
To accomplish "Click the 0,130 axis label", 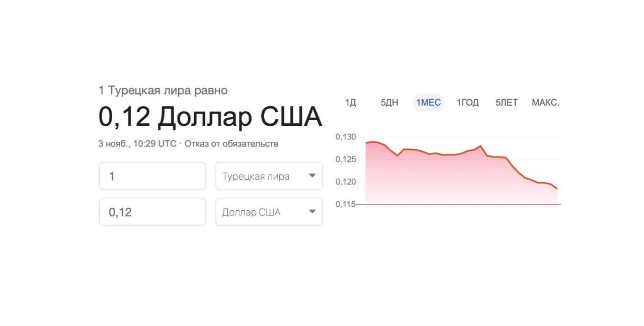I will 346,137.
